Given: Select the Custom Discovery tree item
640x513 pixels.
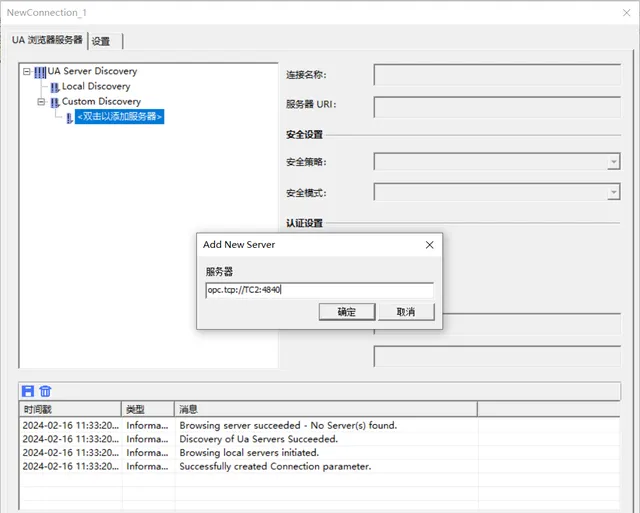Looking at the screenshot, I should click(x=101, y=102).
